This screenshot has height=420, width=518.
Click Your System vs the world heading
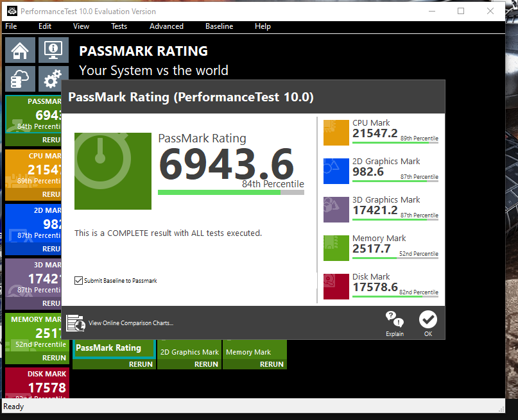coord(153,71)
